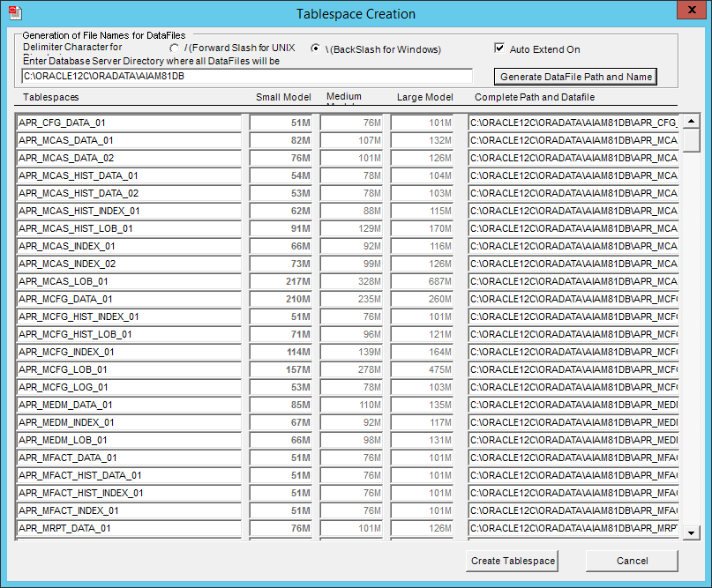Select the APR_MCAS_HIST_DATA_01 tablespace field
Viewport: 712px width, 588px height.
pos(129,176)
